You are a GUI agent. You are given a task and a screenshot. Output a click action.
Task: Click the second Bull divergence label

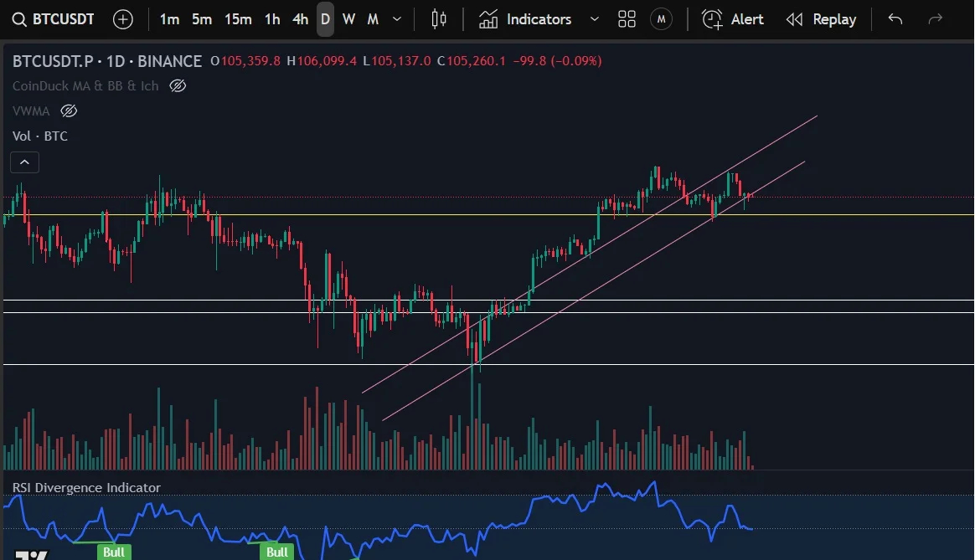pyautogui.click(x=277, y=552)
